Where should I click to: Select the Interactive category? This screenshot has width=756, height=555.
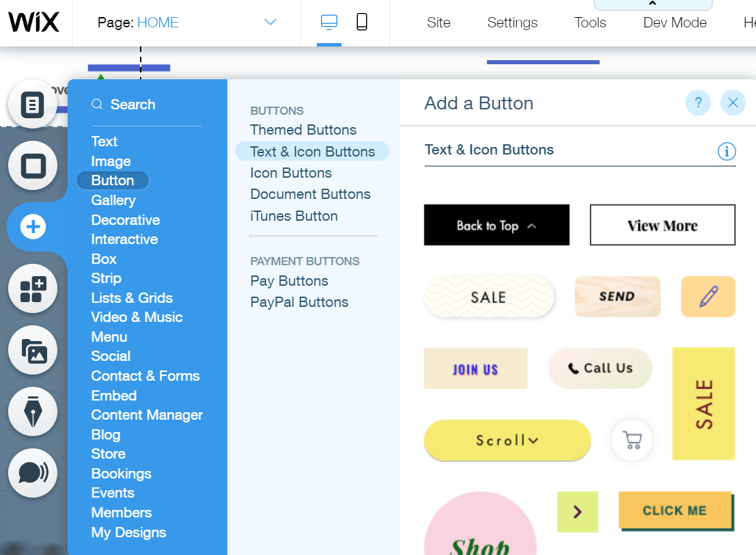124,239
